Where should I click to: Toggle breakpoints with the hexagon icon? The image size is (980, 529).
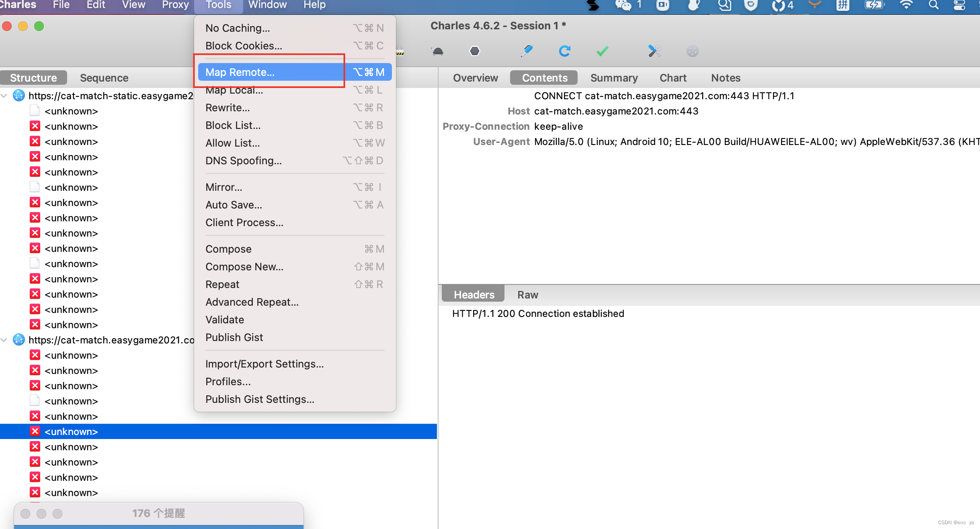[475, 51]
